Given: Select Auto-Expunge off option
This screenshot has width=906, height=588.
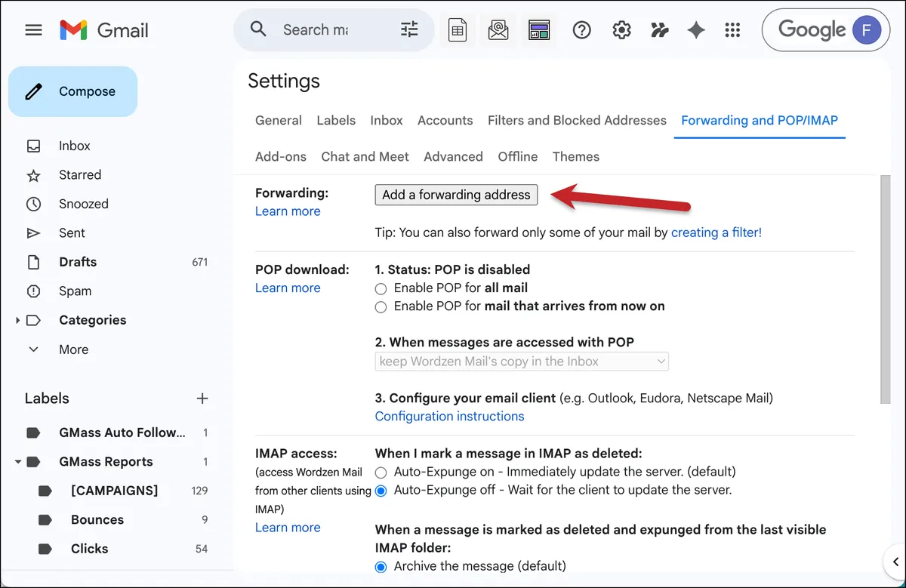Looking at the screenshot, I should [381, 491].
